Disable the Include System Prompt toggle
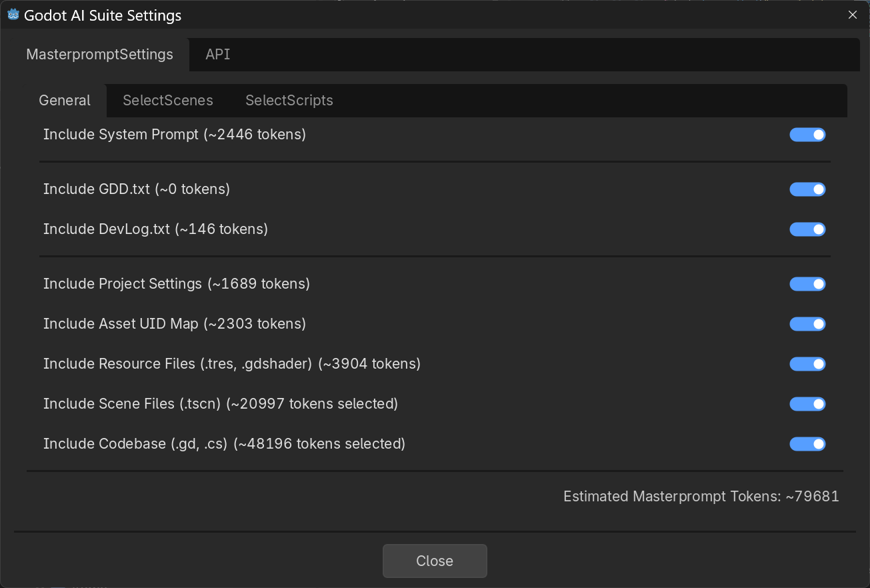The image size is (870, 588). point(807,135)
